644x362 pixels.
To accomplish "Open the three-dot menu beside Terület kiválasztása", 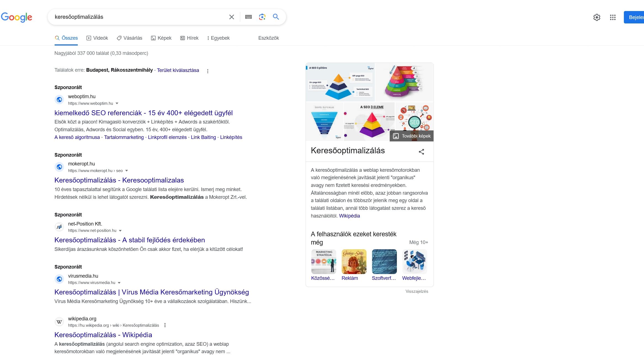I will tap(208, 71).
